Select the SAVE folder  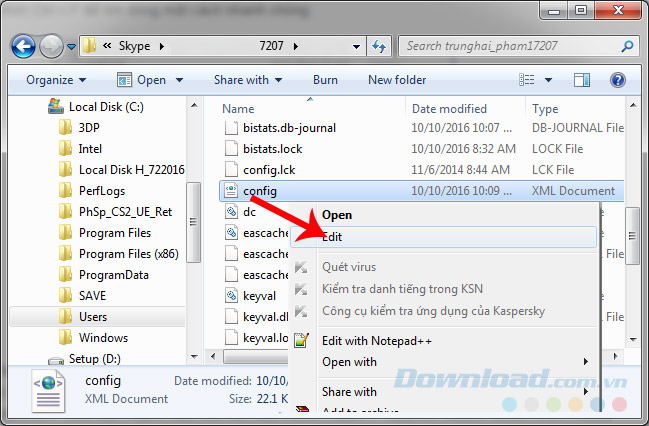92,296
